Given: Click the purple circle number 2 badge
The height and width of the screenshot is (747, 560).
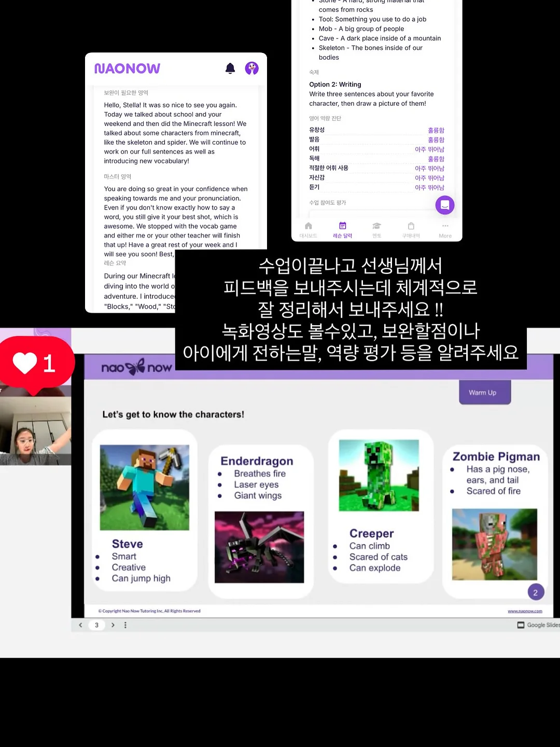Looking at the screenshot, I should tap(536, 592).
